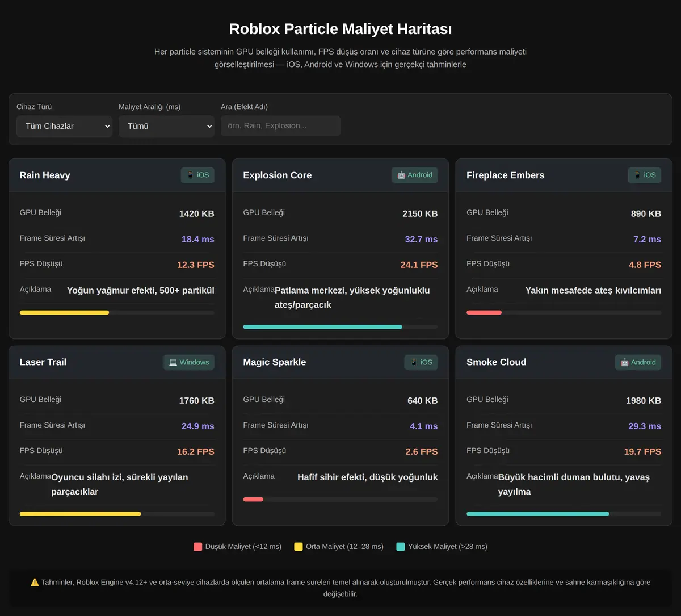Click the 16.2 FPS drop value
Screen dimensions: 681x616
(x=196, y=451)
